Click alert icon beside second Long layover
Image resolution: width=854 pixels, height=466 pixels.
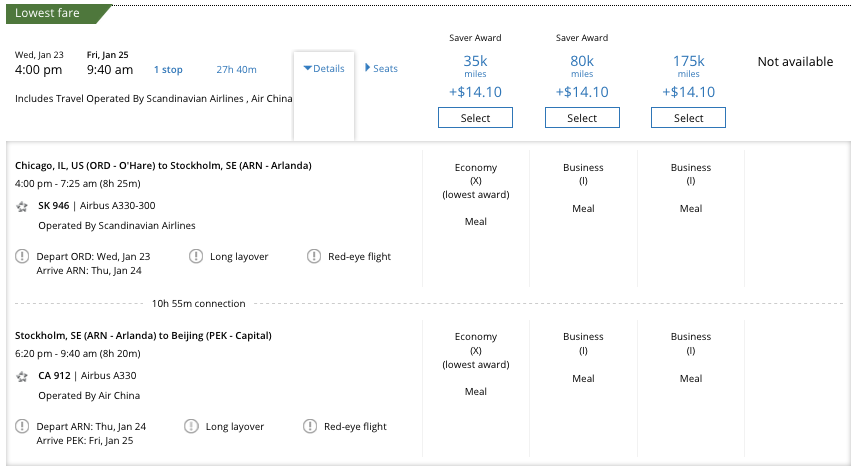pos(191,427)
